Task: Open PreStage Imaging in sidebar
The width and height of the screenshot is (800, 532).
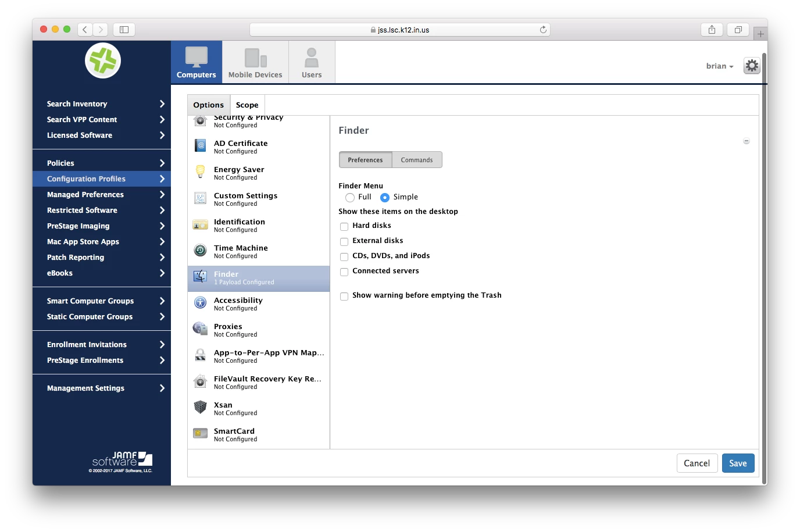Action: tap(102, 226)
